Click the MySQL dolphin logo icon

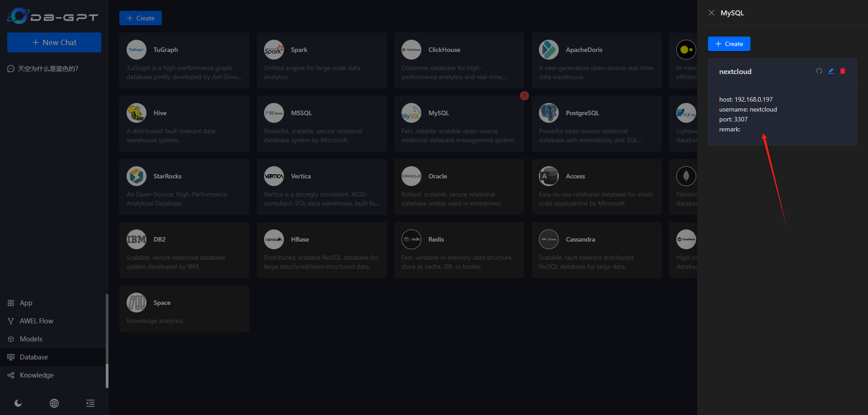click(411, 113)
